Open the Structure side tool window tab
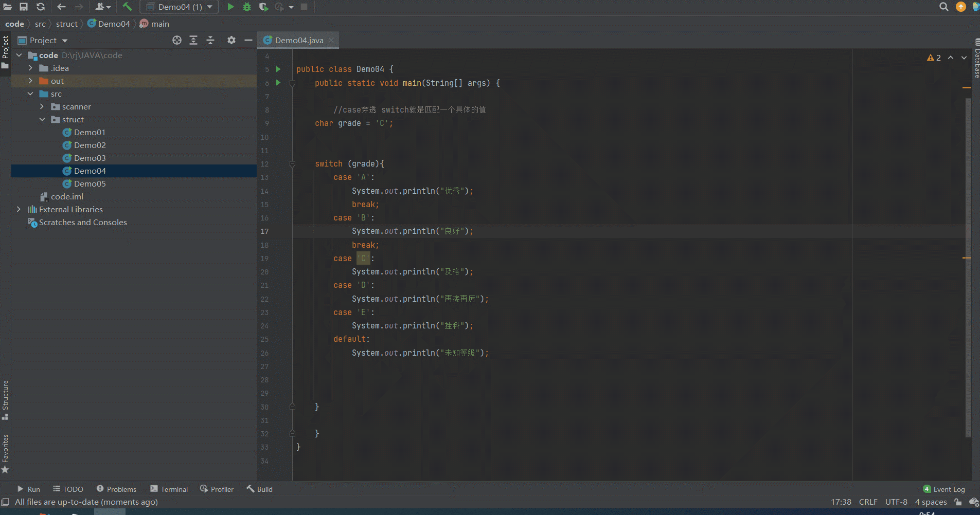The image size is (980, 515). [5, 400]
